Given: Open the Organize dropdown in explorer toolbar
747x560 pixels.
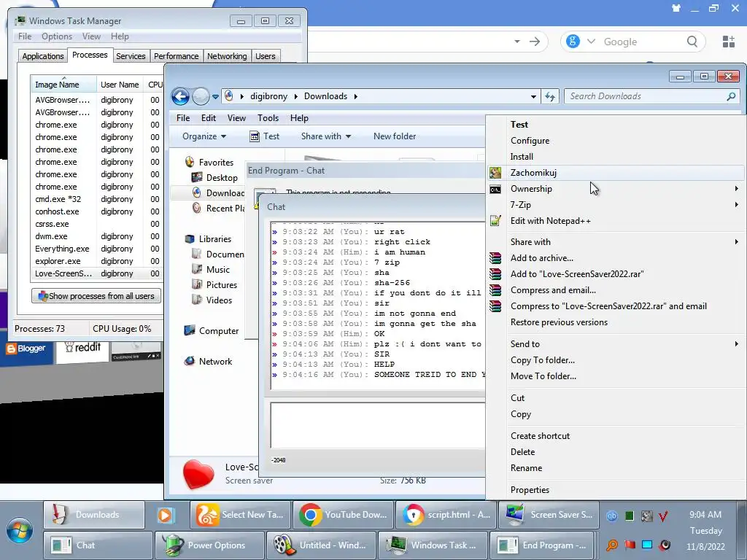Looking at the screenshot, I should tap(204, 136).
